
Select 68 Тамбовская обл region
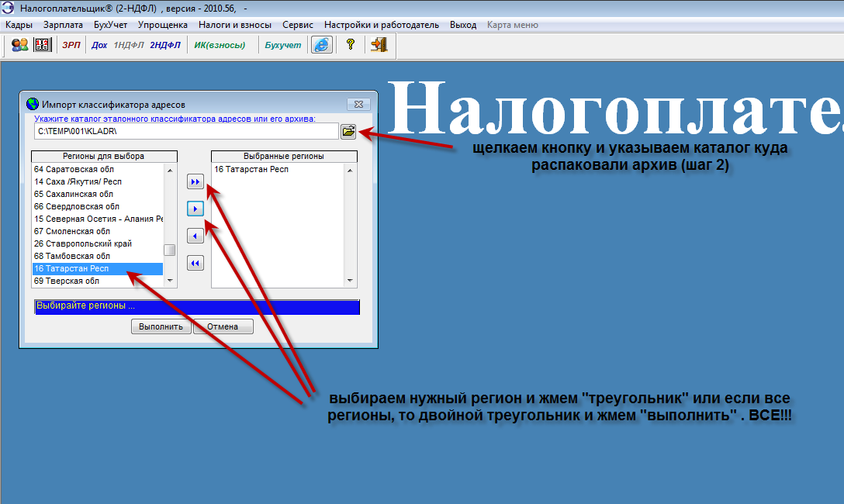98,256
